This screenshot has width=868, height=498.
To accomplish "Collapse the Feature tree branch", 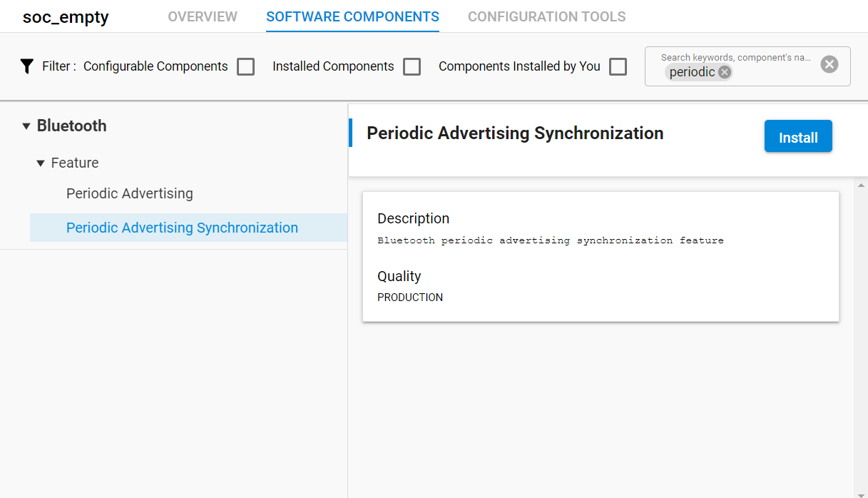I will coord(41,163).
